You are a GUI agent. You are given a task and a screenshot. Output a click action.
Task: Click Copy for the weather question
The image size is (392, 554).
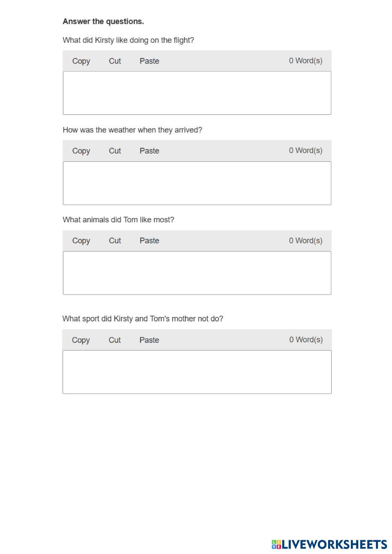click(81, 151)
